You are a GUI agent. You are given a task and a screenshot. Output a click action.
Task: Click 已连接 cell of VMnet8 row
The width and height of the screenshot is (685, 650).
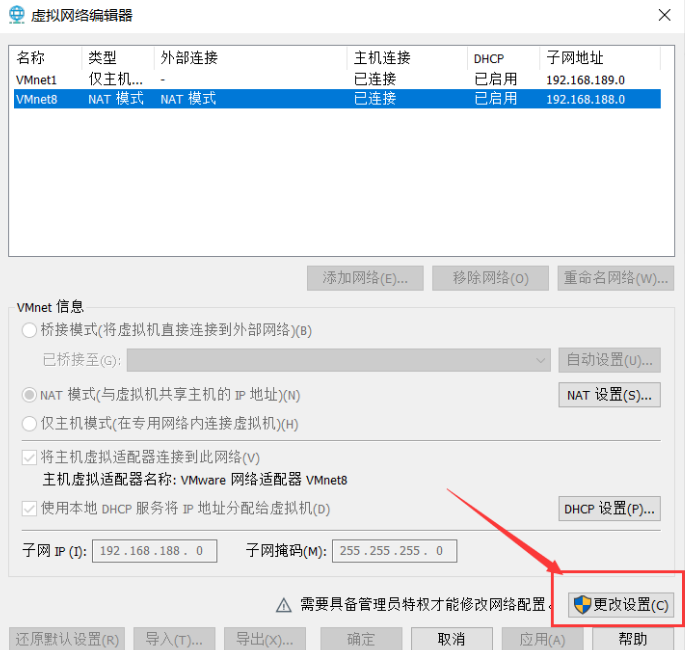coord(375,99)
